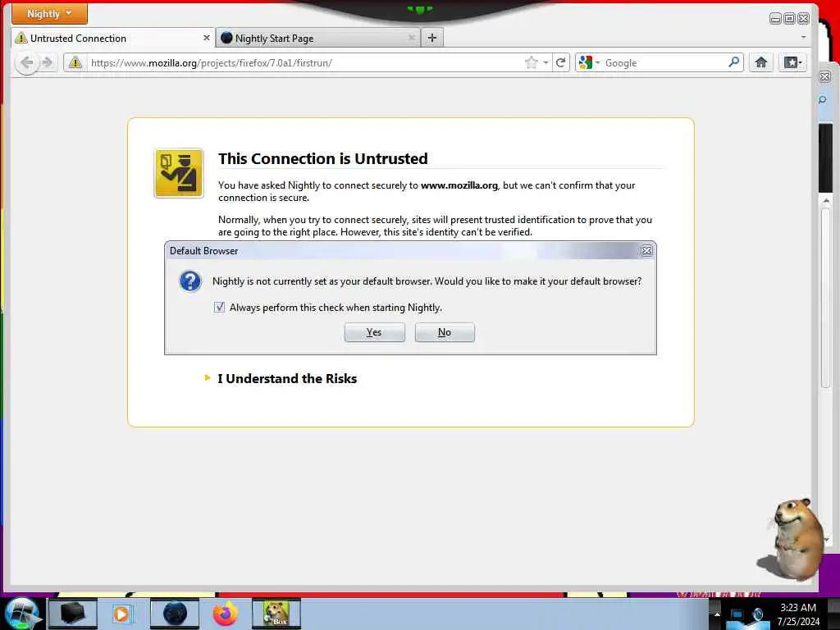Go forward with the forward arrow
840x630 pixels.
tap(48, 62)
